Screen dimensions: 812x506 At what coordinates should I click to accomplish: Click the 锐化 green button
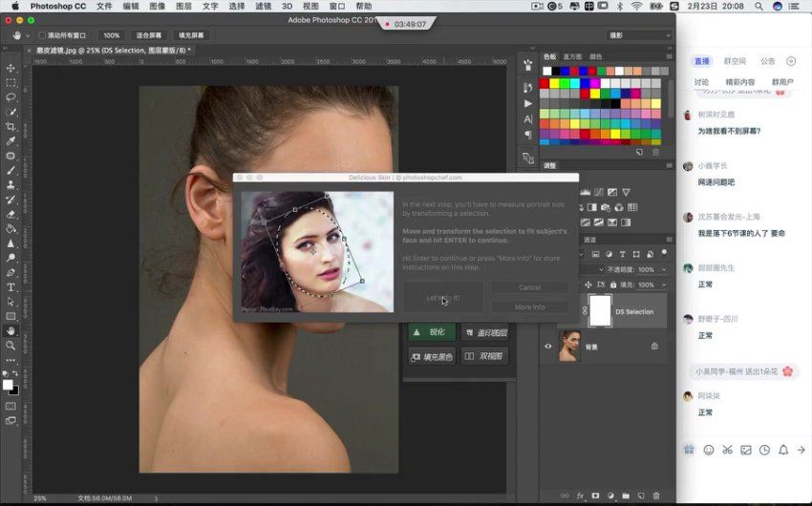(x=432, y=332)
